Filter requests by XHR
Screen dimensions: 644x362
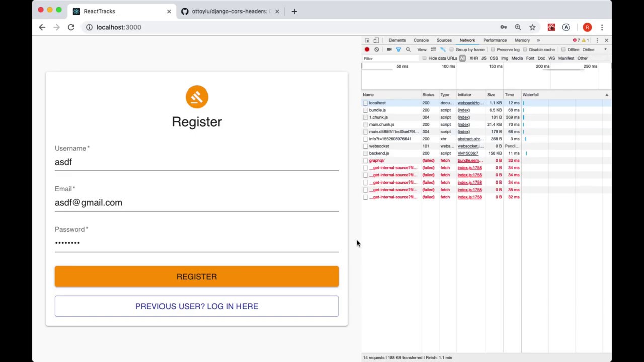coord(474,58)
